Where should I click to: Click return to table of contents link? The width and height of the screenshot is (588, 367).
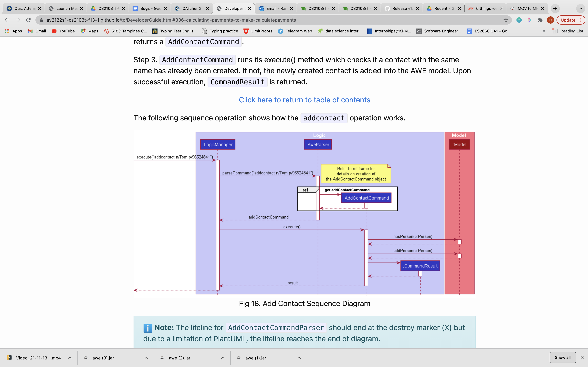coord(304,100)
